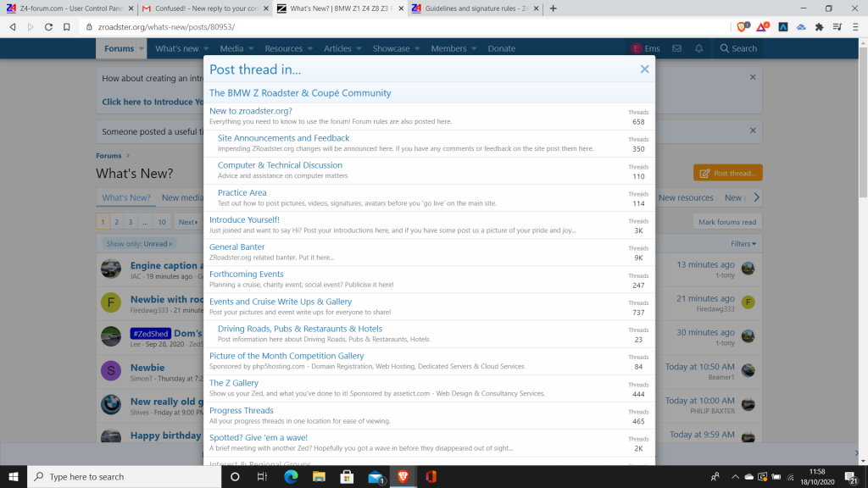Image resolution: width=868 pixels, height=488 pixels.
Task: Expand Articles menu dropdown arrow
Action: [x=359, y=48]
